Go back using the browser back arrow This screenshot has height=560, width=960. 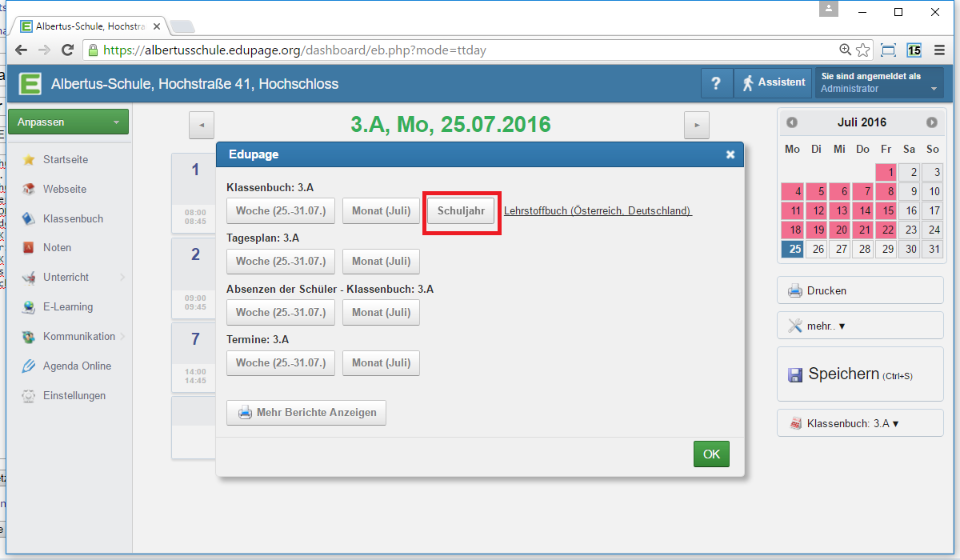pyautogui.click(x=22, y=50)
